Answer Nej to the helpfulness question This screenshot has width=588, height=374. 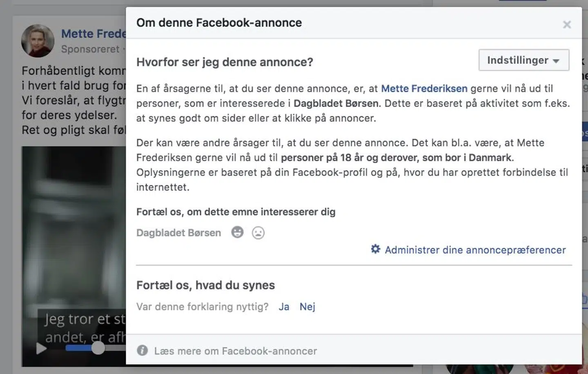click(x=307, y=307)
